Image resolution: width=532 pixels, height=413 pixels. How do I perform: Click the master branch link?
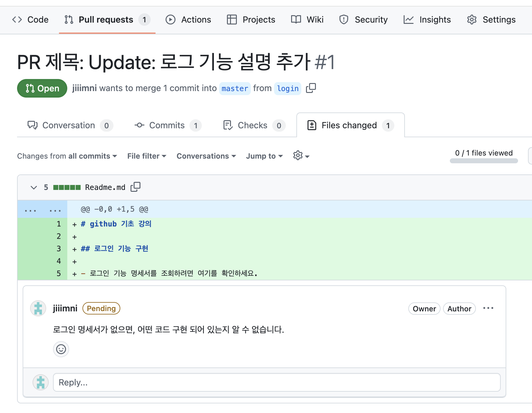pos(235,89)
